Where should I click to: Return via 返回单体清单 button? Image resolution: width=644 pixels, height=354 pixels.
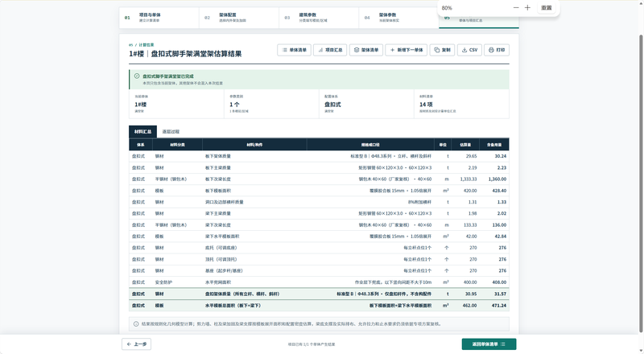[x=489, y=344]
